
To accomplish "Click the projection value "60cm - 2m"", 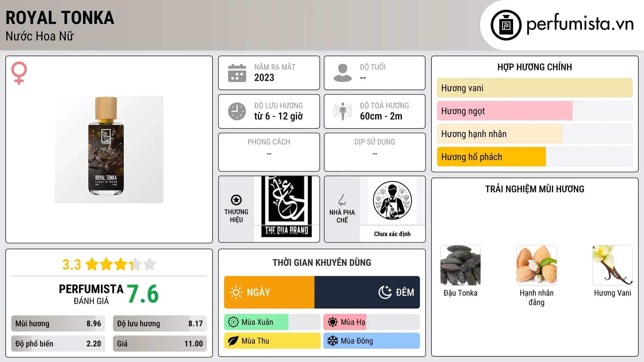I will coord(381,116).
